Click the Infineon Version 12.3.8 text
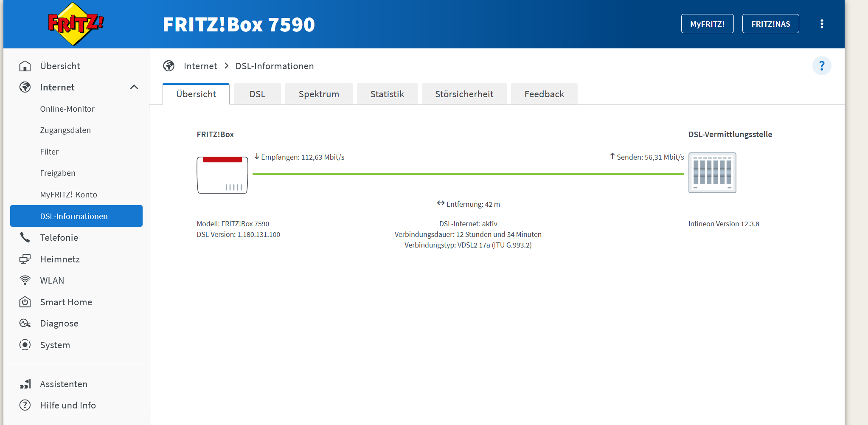Image resolution: width=868 pixels, height=425 pixels. coord(724,224)
